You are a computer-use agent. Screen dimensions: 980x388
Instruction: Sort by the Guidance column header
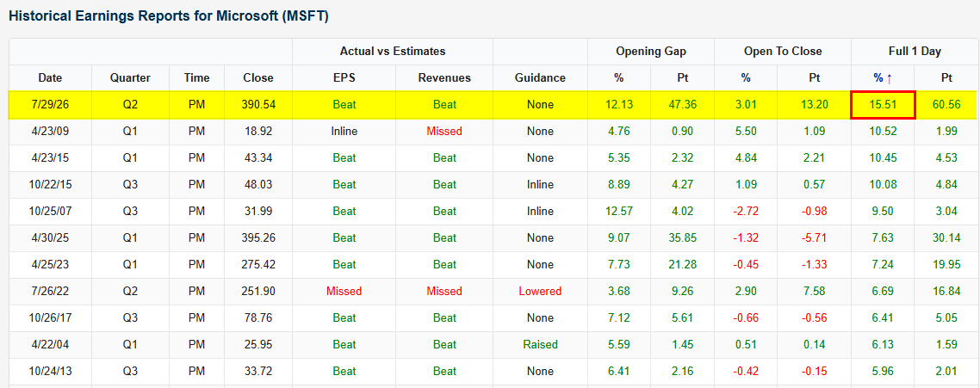point(540,78)
